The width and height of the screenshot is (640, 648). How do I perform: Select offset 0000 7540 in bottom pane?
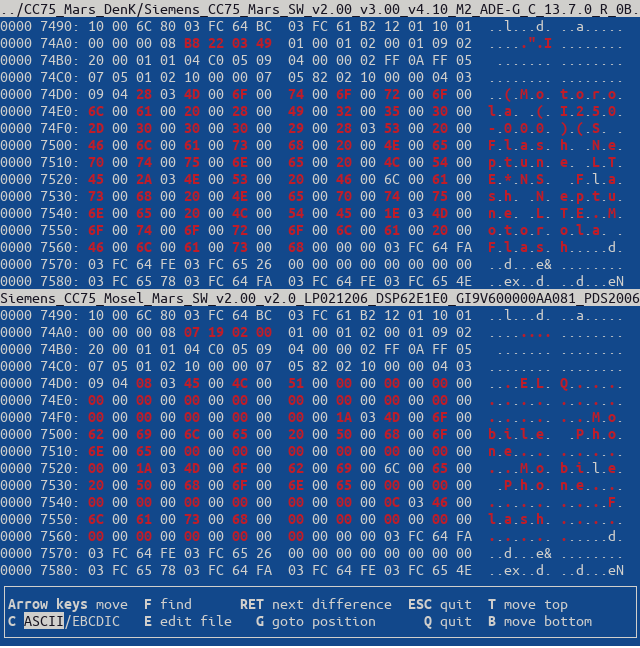39,502
